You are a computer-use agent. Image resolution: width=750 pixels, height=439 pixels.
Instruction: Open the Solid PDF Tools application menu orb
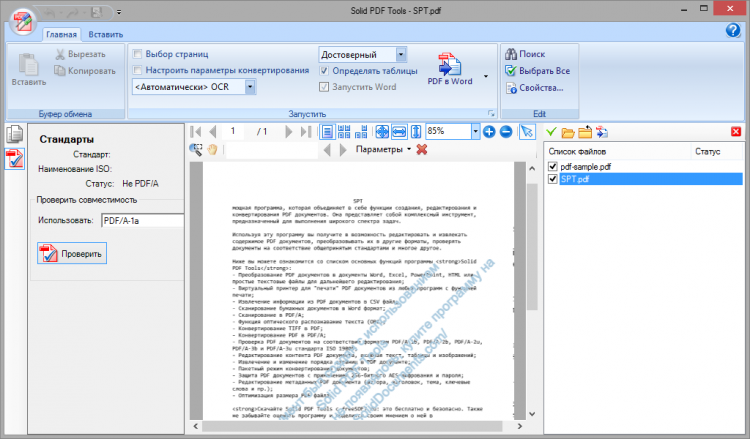[22, 22]
